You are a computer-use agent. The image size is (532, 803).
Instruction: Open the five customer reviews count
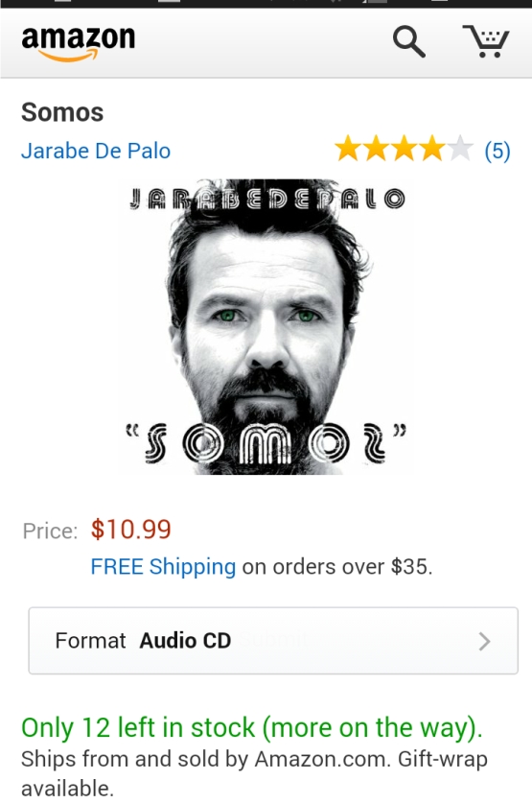(x=497, y=151)
